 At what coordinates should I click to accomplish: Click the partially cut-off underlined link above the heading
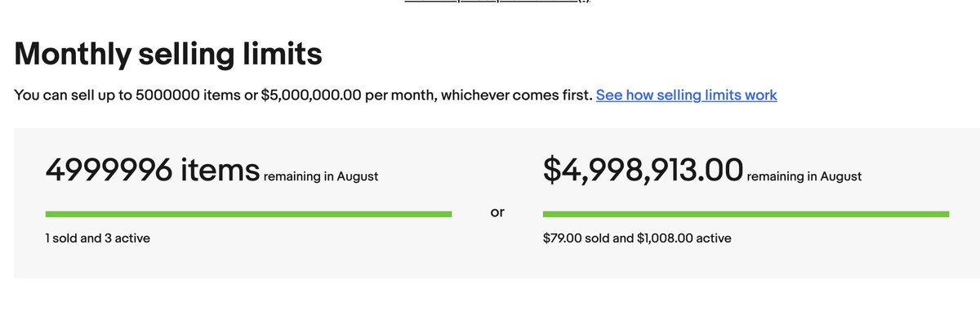[x=497, y=1]
